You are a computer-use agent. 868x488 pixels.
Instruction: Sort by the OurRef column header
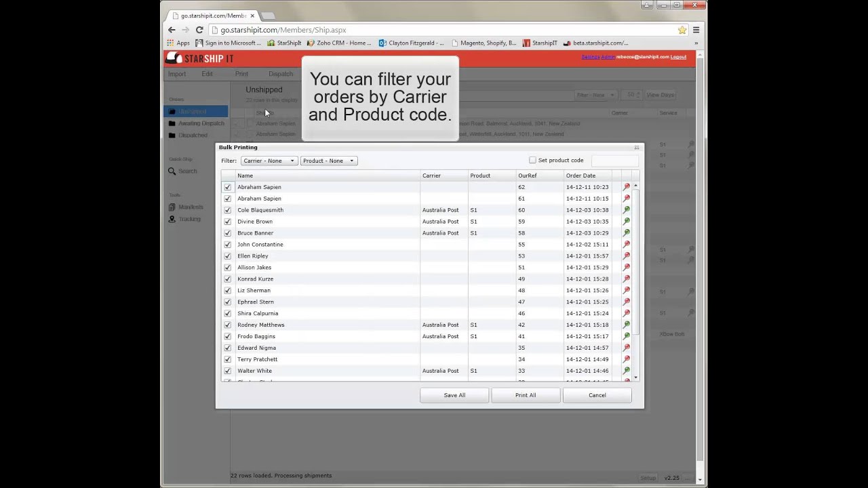[x=540, y=176]
